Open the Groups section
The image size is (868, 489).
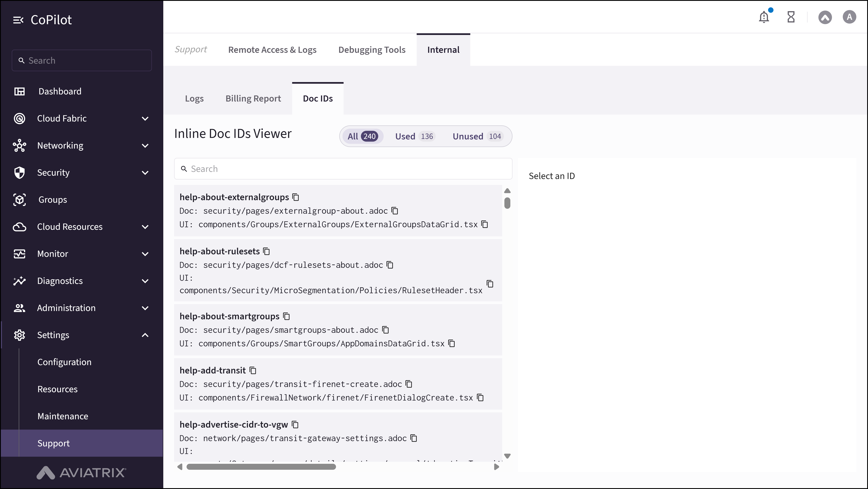tap(52, 199)
